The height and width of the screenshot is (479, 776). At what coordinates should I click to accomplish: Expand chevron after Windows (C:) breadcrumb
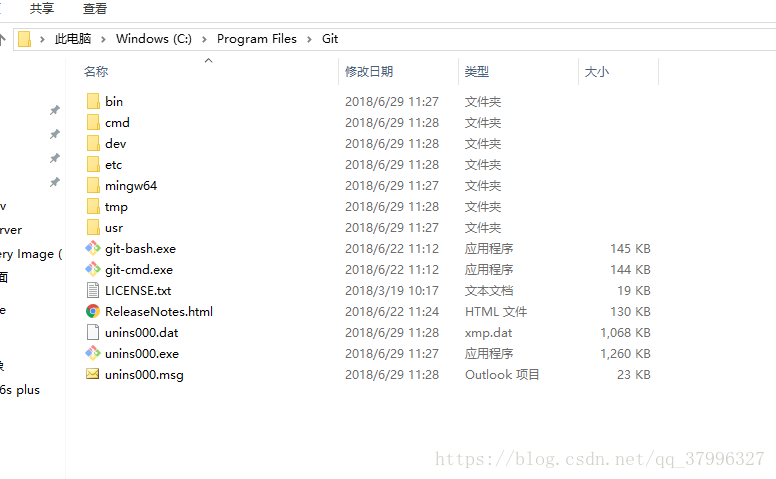pos(204,39)
